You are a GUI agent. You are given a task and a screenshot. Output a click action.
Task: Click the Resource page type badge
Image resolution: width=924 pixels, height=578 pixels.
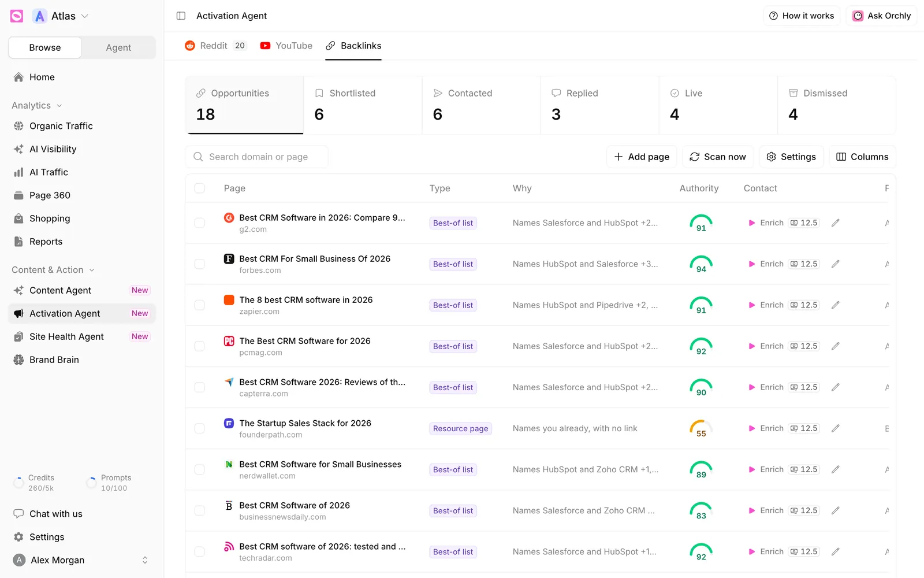(x=460, y=428)
